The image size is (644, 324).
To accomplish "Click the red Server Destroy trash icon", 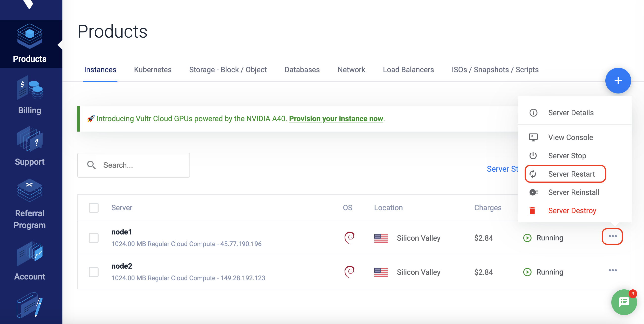I will pyautogui.click(x=532, y=210).
